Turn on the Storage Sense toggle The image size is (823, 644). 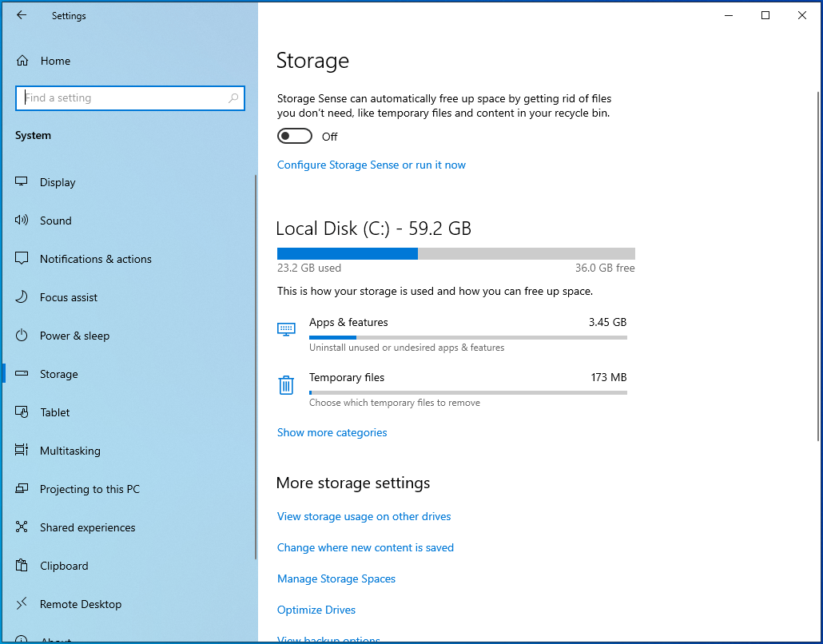click(x=294, y=137)
